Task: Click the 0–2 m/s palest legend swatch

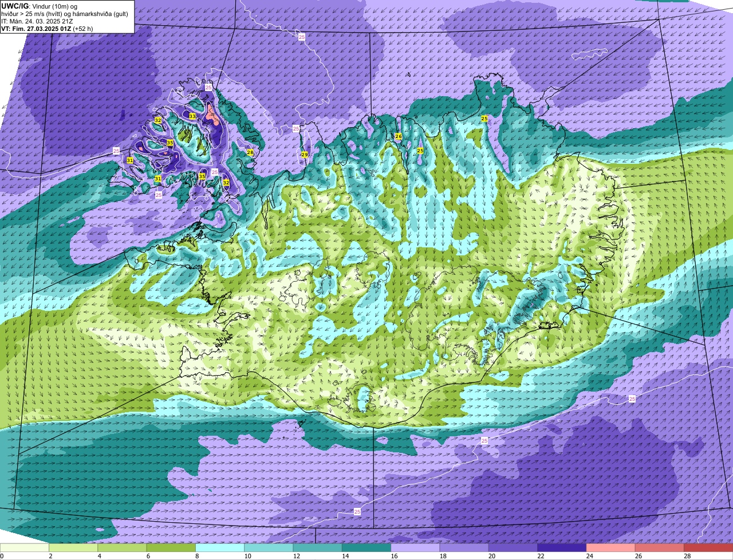Action: [25, 548]
